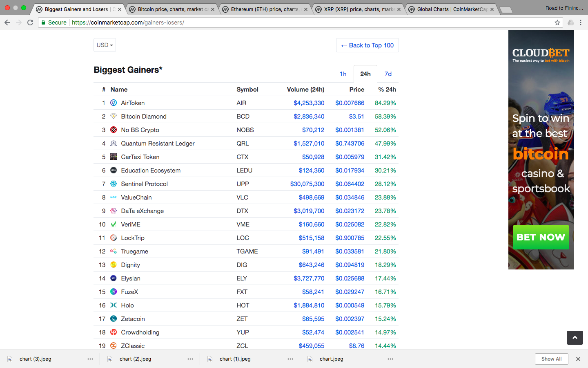Open options menu for chart.jpeg download
Viewport: 588px width, 368px height.
tap(390, 359)
